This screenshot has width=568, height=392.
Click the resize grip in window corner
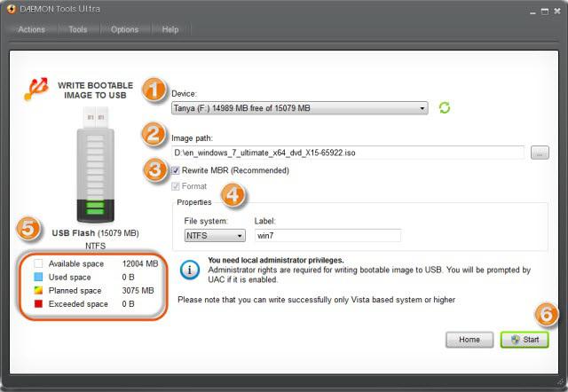pos(561,382)
